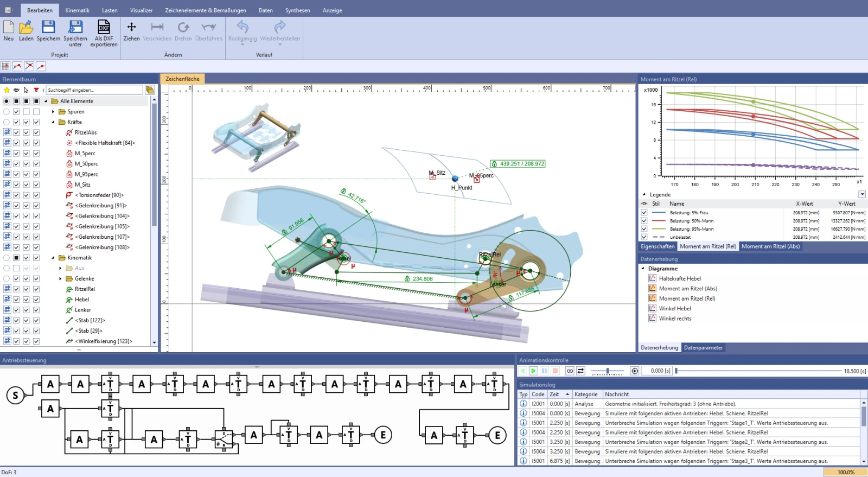Image resolution: width=868 pixels, height=477 pixels.
Task: Click the S start node in Antriebssteuerung
Action: click(x=15, y=396)
